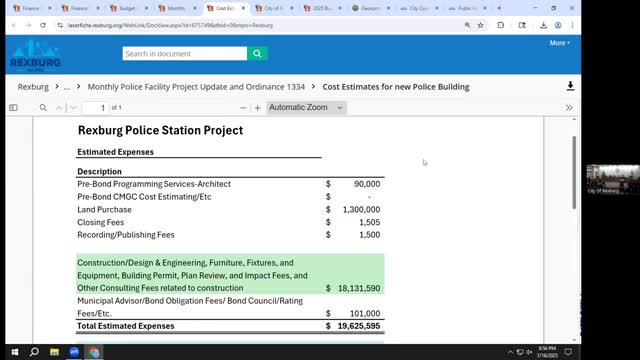Screen dimensions: 640x360
Task: Download the document using the breadcrumb download icon
Action: (x=570, y=86)
